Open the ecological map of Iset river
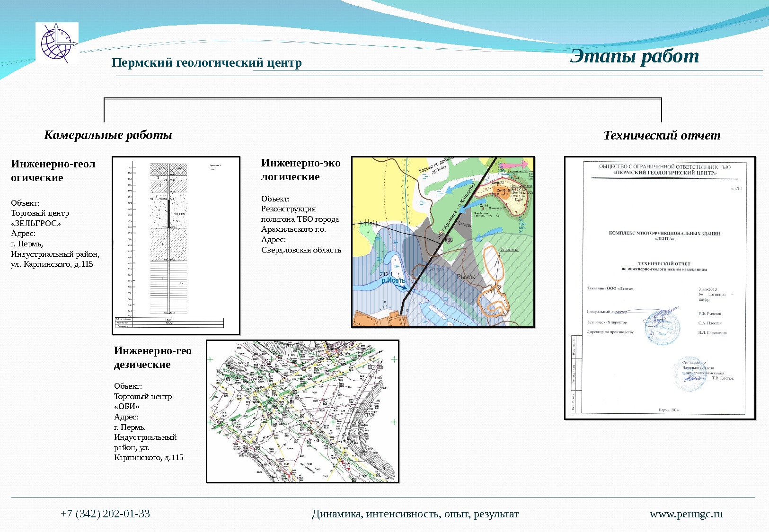The height and width of the screenshot is (532, 769). click(443, 242)
